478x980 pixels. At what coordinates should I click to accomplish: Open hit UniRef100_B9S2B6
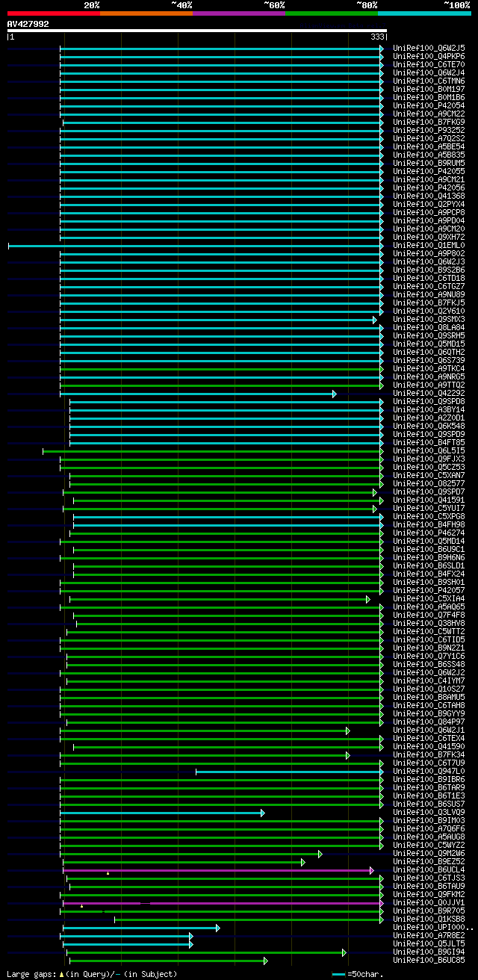pos(429,270)
